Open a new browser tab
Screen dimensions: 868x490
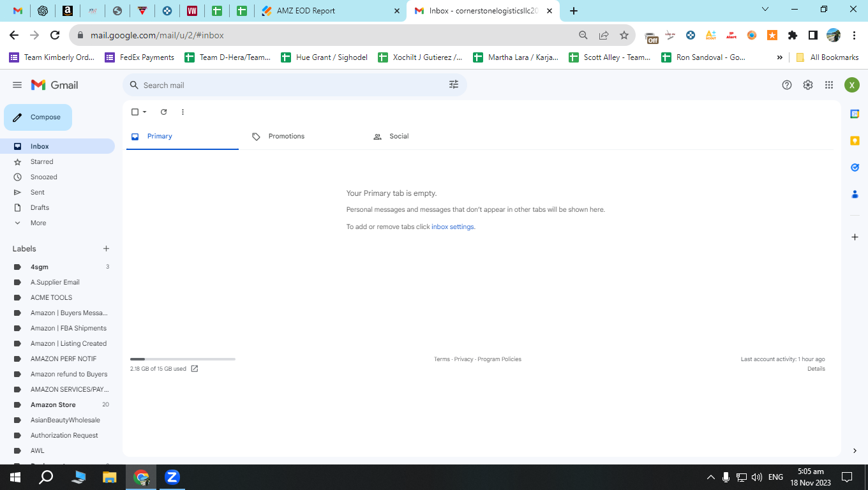click(574, 11)
